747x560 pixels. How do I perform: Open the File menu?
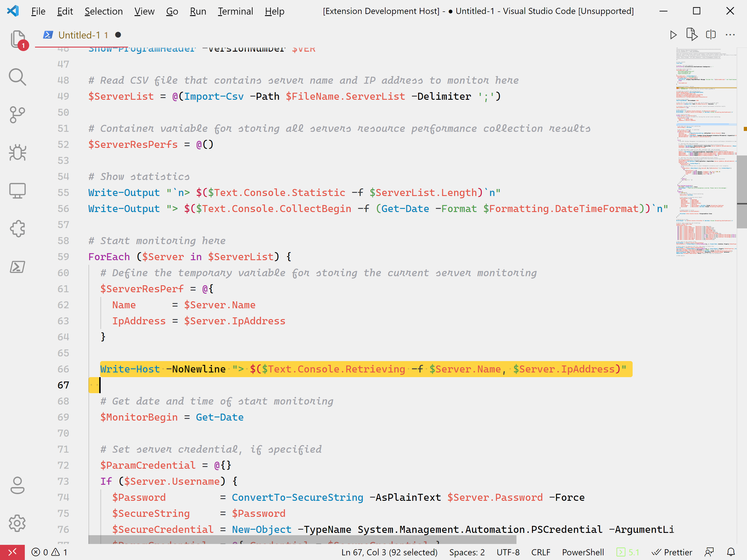(x=38, y=11)
